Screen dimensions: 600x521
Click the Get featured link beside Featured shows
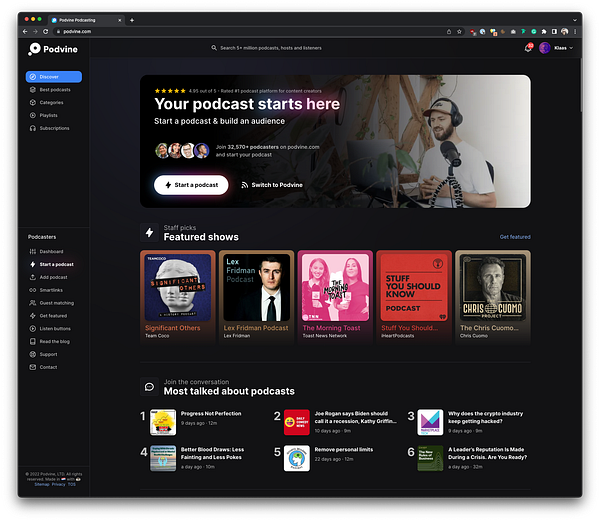click(x=515, y=237)
